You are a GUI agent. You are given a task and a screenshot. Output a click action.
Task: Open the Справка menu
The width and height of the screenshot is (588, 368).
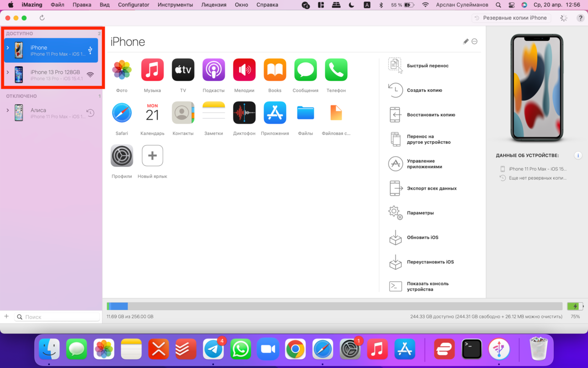267,5
